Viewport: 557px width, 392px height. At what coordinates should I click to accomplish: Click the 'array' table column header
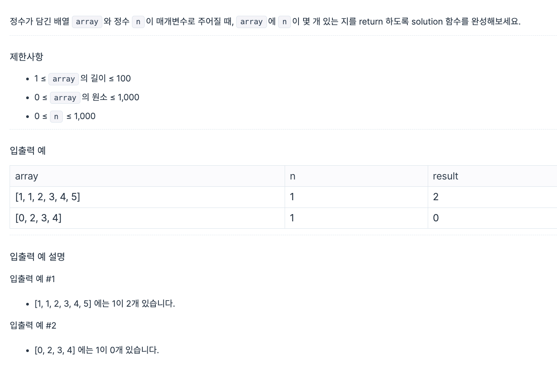[x=147, y=176]
